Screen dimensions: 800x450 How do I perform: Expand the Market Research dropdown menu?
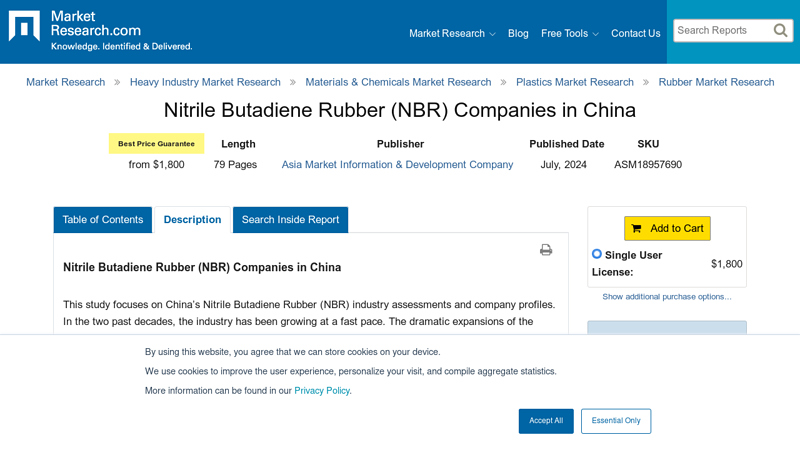(x=452, y=33)
